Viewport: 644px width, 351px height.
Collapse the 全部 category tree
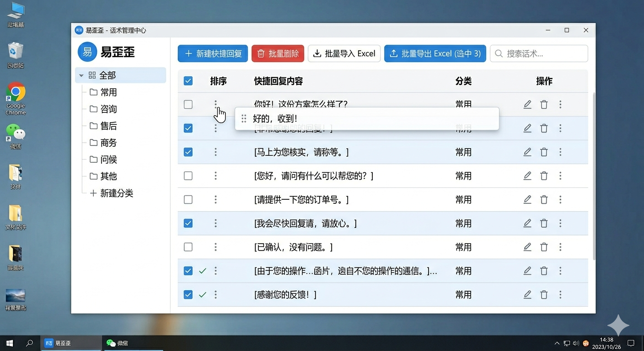click(81, 75)
